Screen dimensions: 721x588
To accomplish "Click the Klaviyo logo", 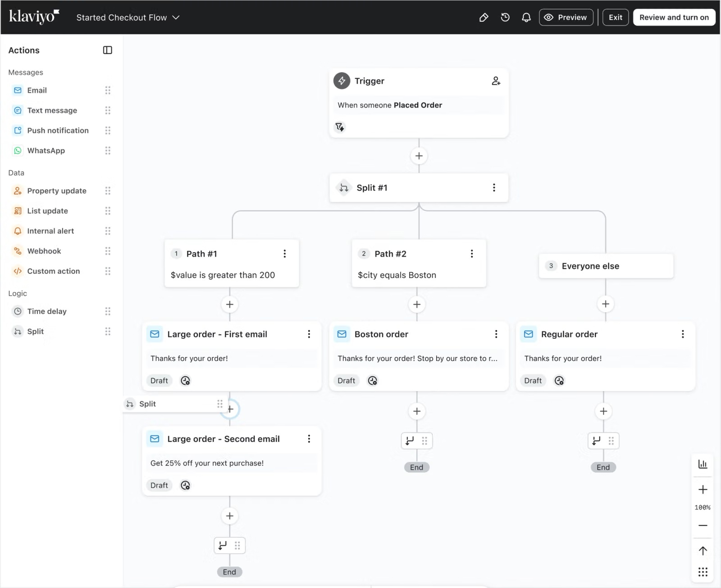I will pyautogui.click(x=34, y=17).
